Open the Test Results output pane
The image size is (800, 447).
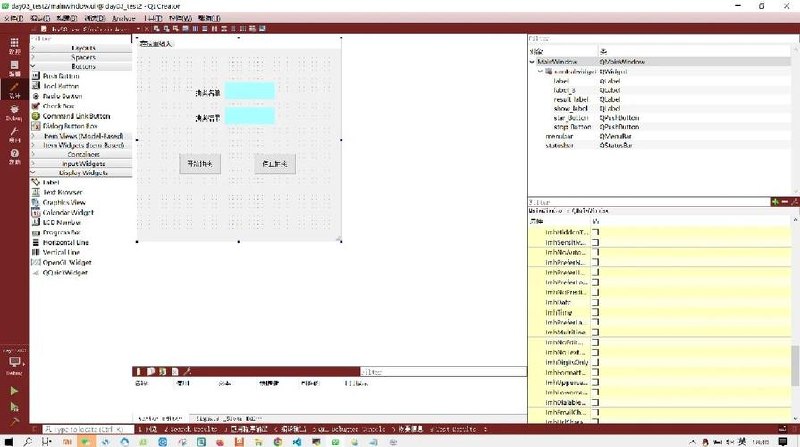tap(452, 429)
